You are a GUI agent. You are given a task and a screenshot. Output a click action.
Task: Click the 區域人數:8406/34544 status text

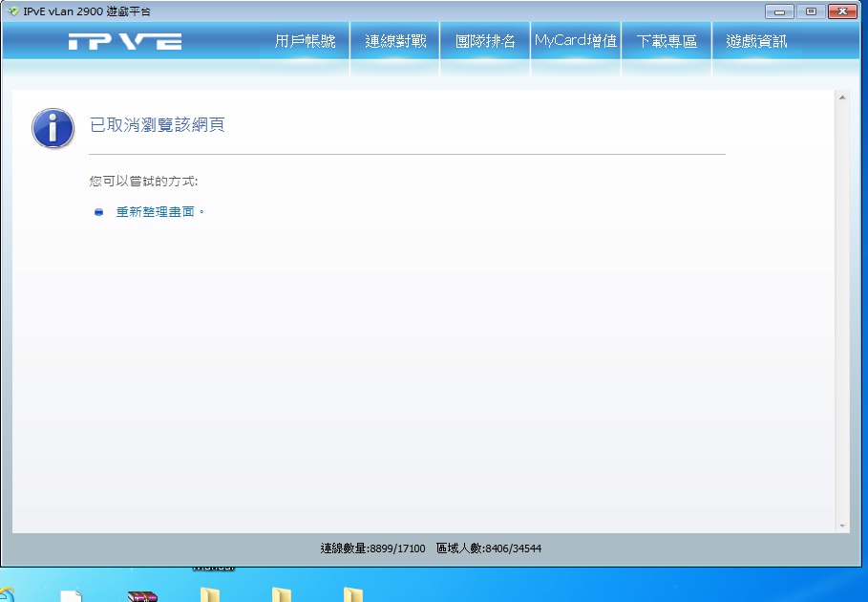[x=489, y=548]
